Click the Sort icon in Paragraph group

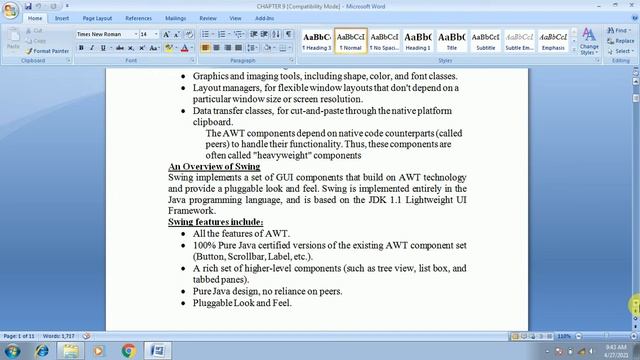(x=276, y=34)
